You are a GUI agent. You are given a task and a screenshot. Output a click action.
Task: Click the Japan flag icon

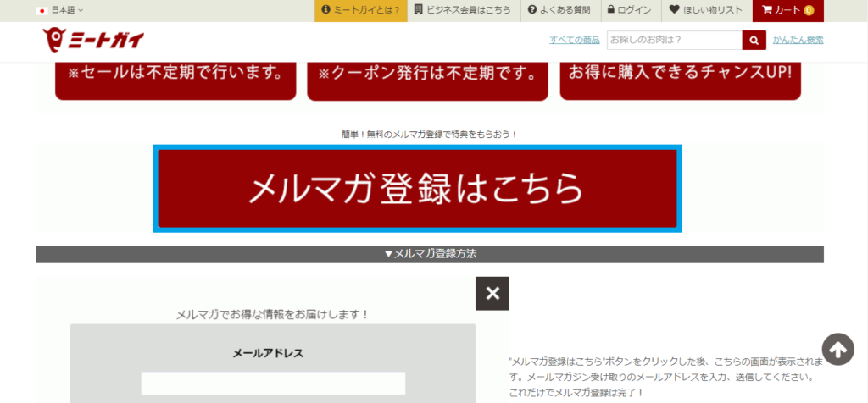click(42, 10)
